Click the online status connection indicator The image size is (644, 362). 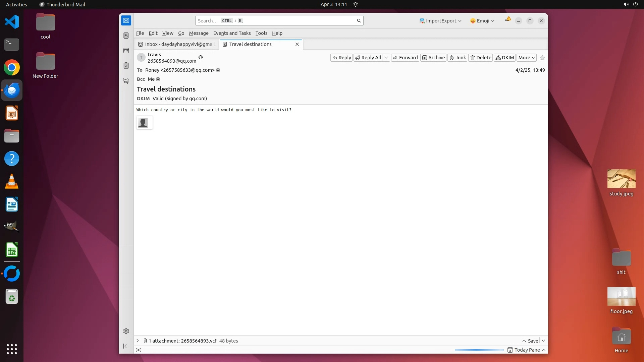tap(139, 350)
